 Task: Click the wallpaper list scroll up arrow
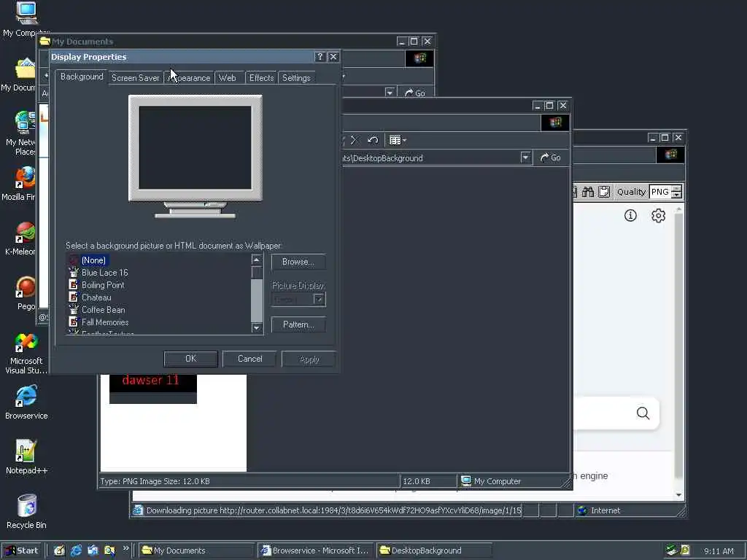(x=256, y=260)
